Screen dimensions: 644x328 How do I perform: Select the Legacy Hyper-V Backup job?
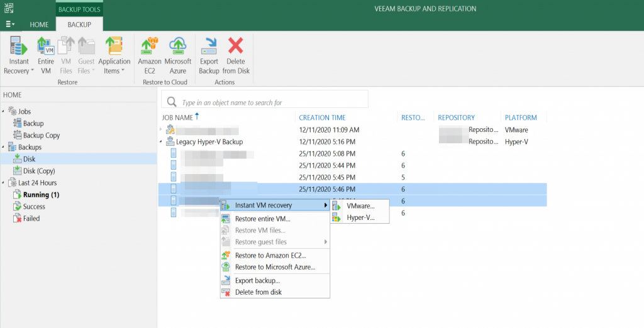(x=209, y=141)
